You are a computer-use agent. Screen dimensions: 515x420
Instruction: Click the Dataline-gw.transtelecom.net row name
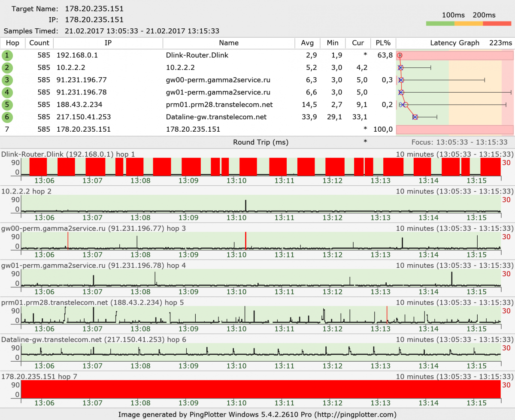coord(216,117)
